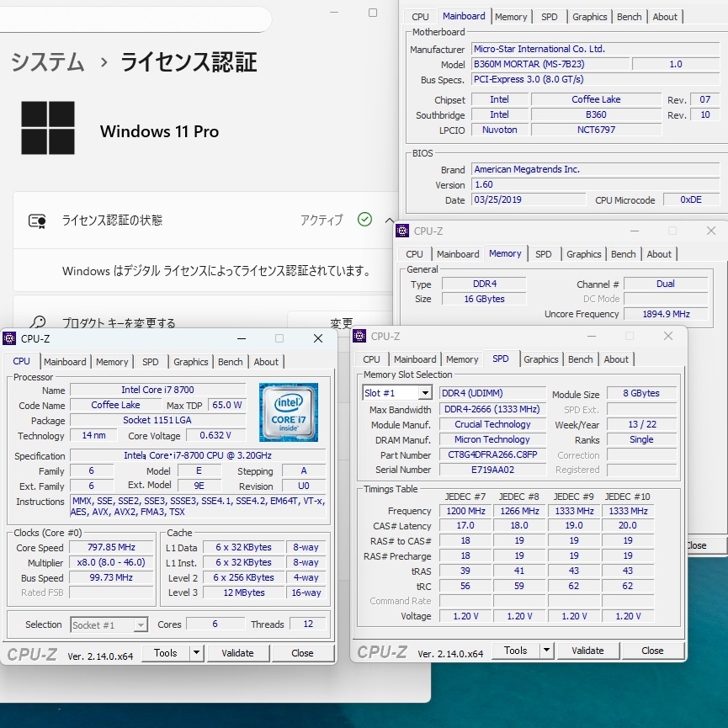728x728 pixels.
Task: Open About tab in the Mainboard window
Action: coord(665,17)
